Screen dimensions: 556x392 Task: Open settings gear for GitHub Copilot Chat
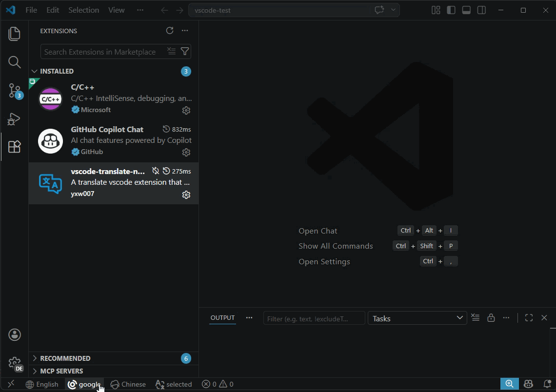click(186, 153)
